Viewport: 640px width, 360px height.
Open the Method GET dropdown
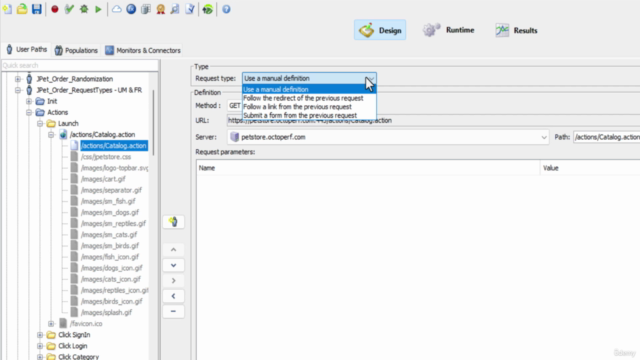[235, 106]
